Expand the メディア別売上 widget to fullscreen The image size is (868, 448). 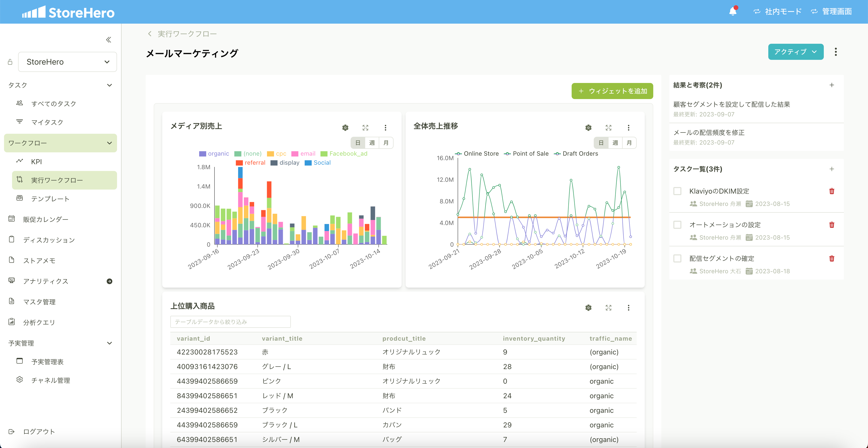coord(365,128)
